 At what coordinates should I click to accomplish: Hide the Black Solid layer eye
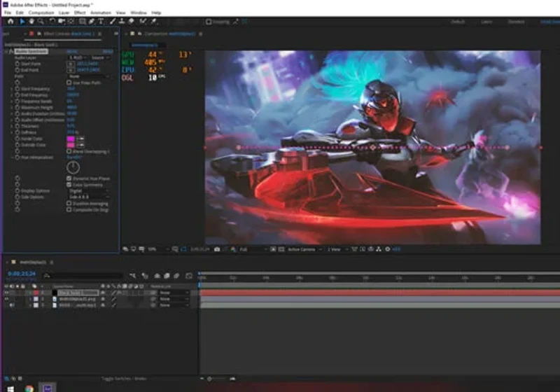[6, 293]
